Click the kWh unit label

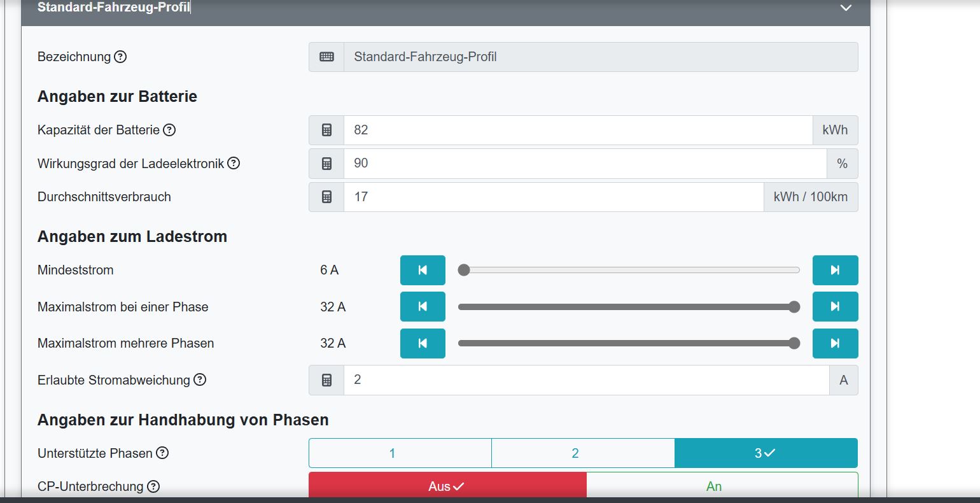(x=835, y=130)
